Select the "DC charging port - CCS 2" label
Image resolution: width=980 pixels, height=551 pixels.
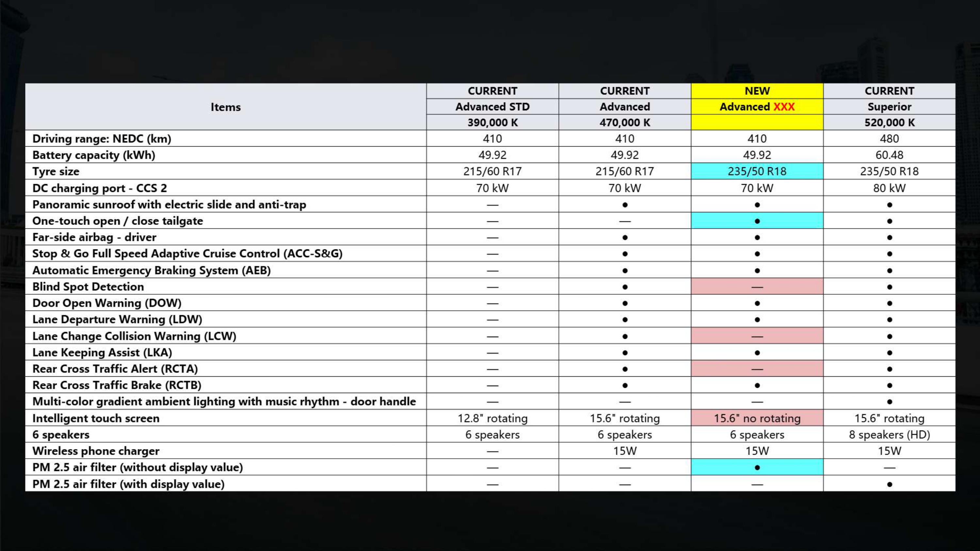(100, 188)
